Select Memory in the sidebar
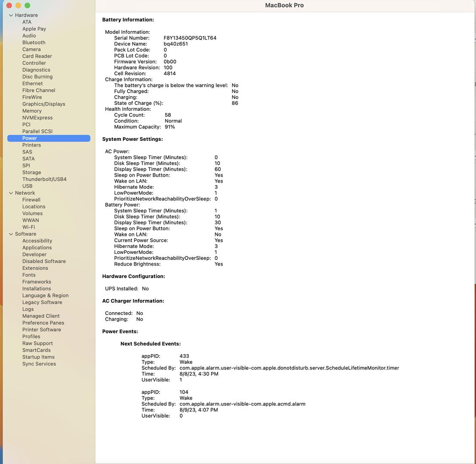 click(32, 111)
